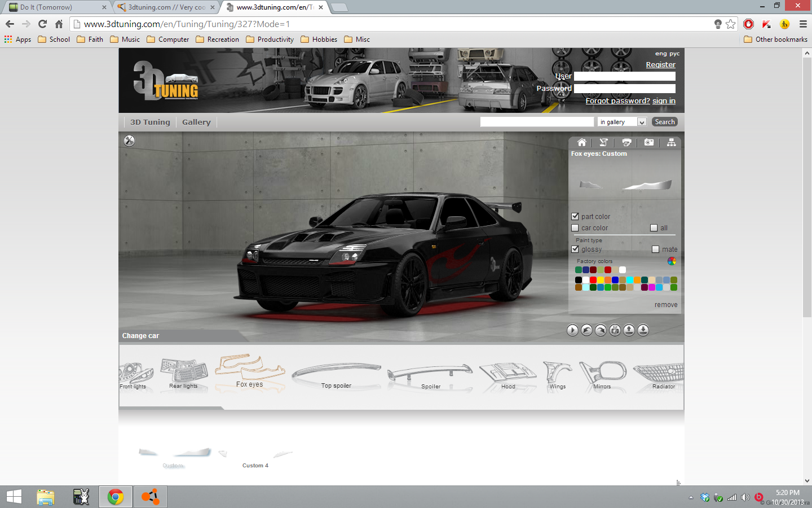Open the 3D Tuning menu tab
This screenshot has width=812, height=508.
[x=150, y=122]
